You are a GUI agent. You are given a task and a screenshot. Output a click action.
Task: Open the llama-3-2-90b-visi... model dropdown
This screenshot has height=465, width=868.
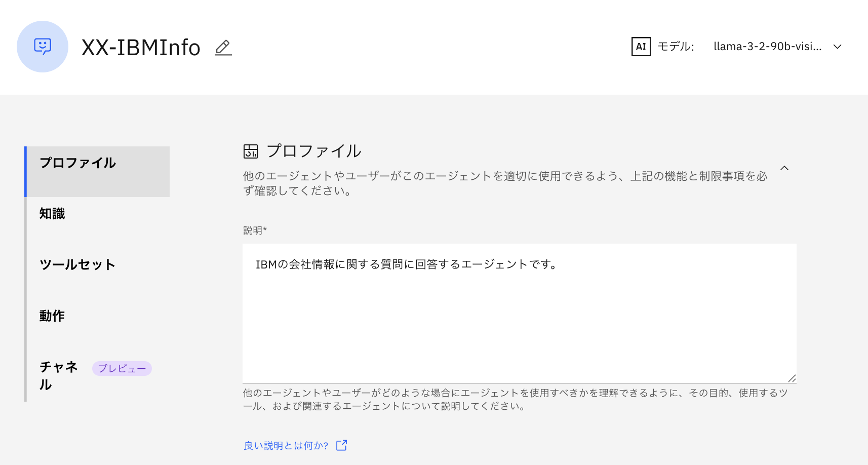point(767,47)
